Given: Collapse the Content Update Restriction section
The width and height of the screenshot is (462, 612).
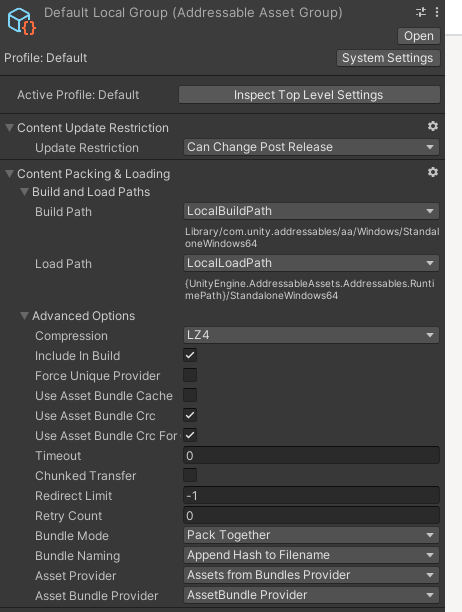Looking at the screenshot, I should tap(10, 128).
